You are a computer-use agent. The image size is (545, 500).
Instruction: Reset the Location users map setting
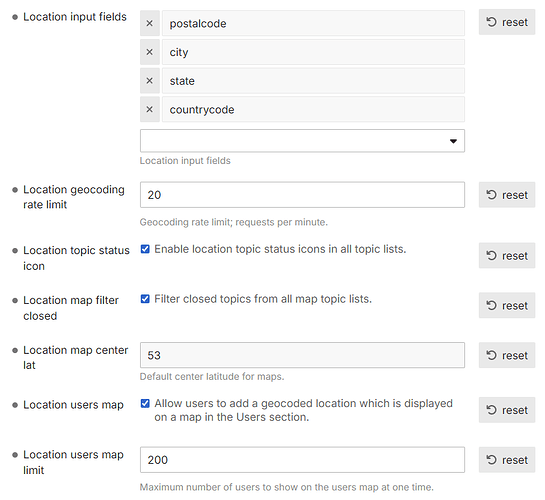507,410
